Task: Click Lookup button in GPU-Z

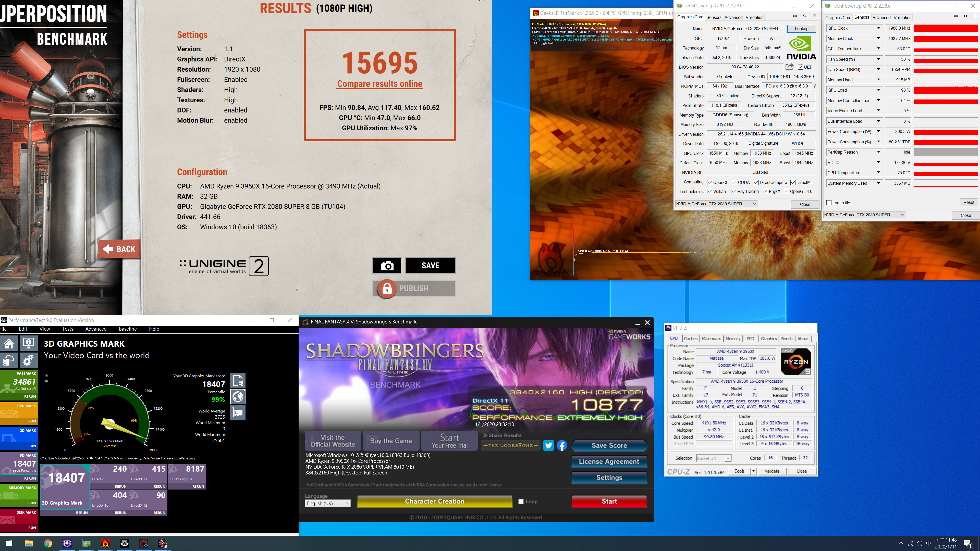Action: click(801, 29)
